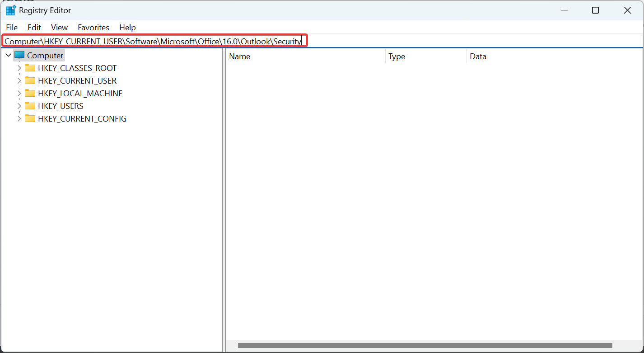Select the HKEY_LOCAL_MACHINE label
The image size is (644, 353).
pyautogui.click(x=80, y=94)
